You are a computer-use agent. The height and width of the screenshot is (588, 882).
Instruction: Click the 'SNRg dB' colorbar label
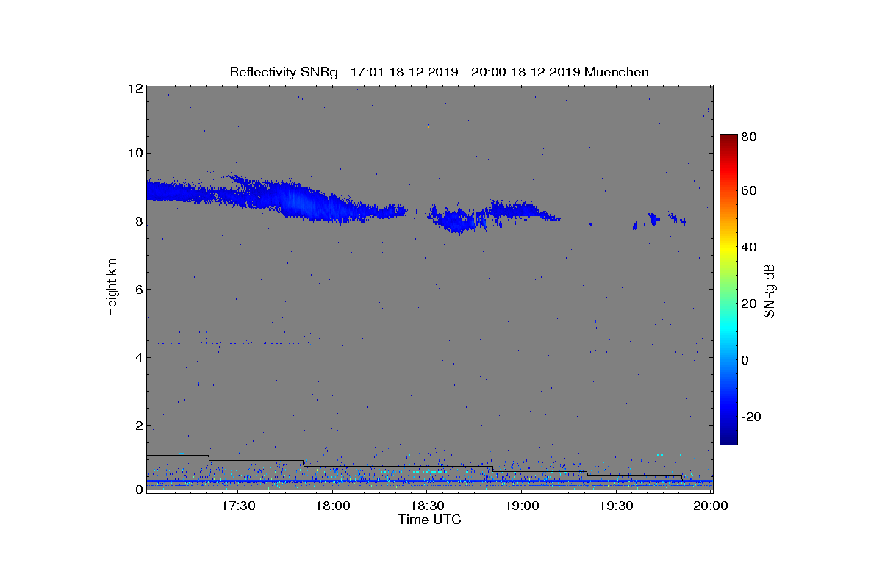pyautogui.click(x=770, y=290)
